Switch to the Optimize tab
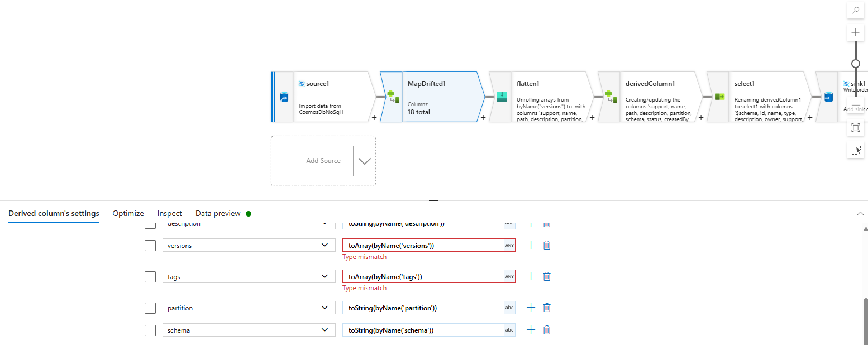This screenshot has height=345, width=868. click(x=128, y=213)
